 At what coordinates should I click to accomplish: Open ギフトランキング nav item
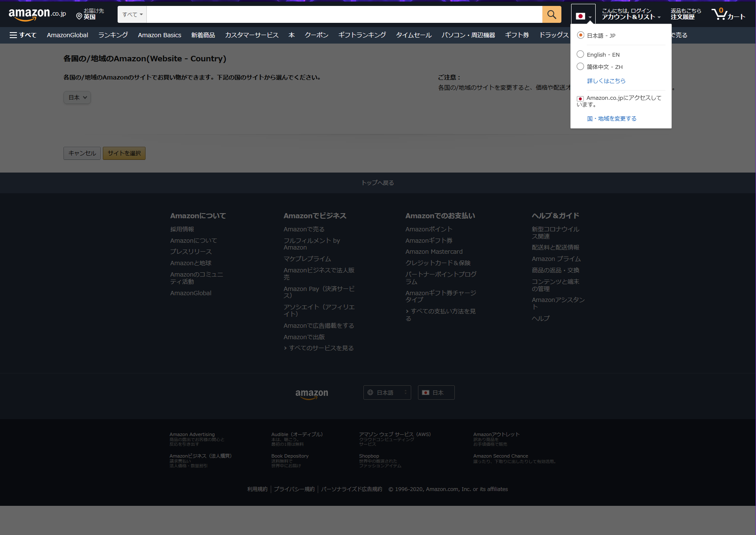point(362,35)
